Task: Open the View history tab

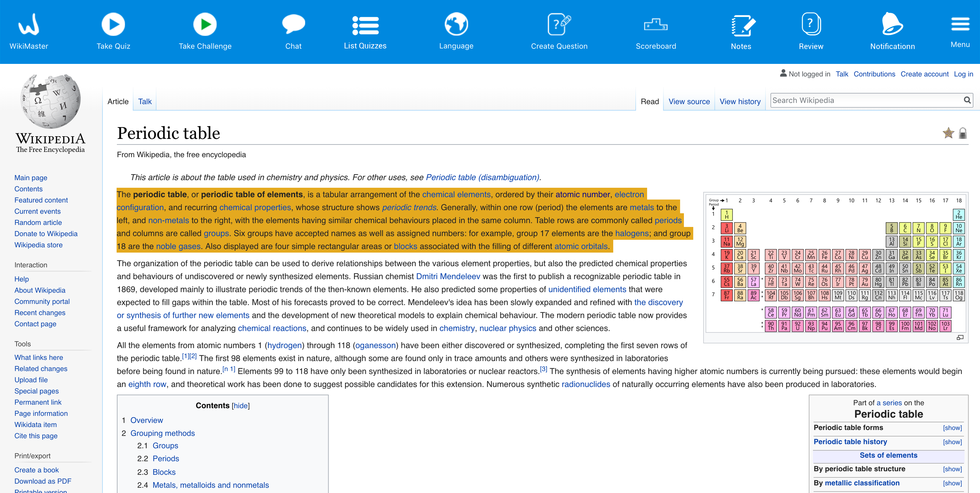Action: click(740, 102)
